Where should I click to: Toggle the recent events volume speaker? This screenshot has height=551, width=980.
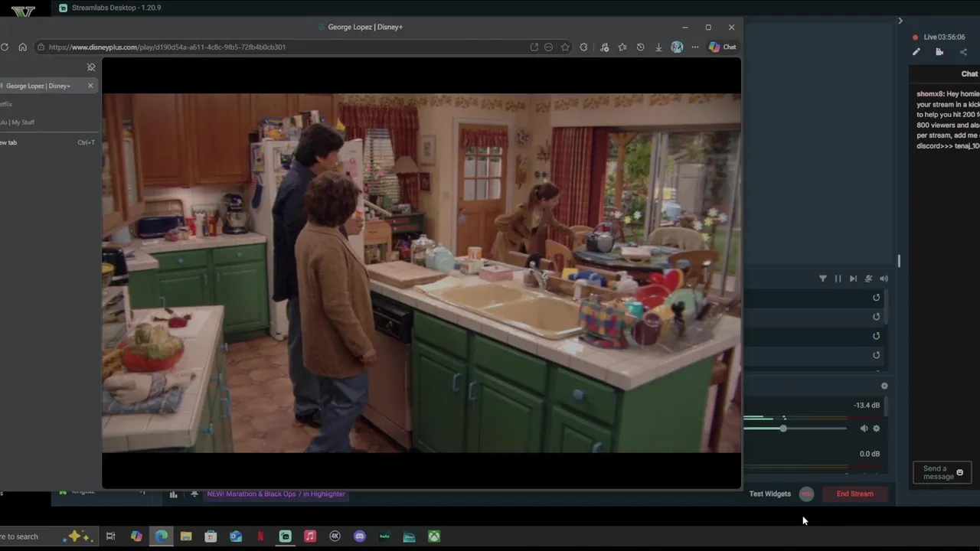[884, 279]
